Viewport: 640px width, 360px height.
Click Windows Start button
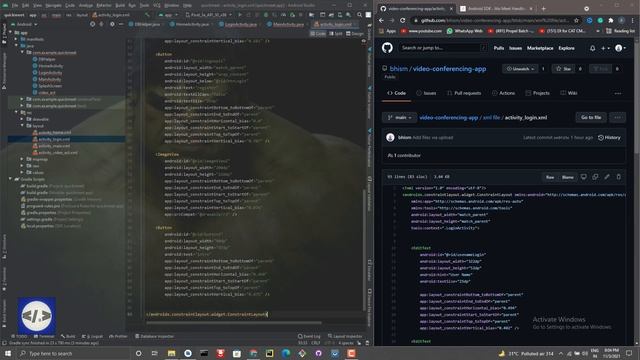(x=8, y=353)
